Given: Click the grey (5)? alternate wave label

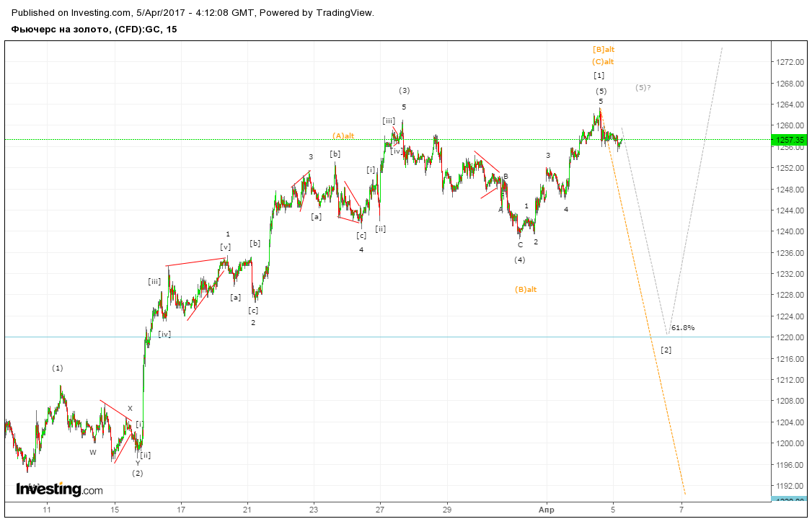Looking at the screenshot, I should (x=643, y=88).
